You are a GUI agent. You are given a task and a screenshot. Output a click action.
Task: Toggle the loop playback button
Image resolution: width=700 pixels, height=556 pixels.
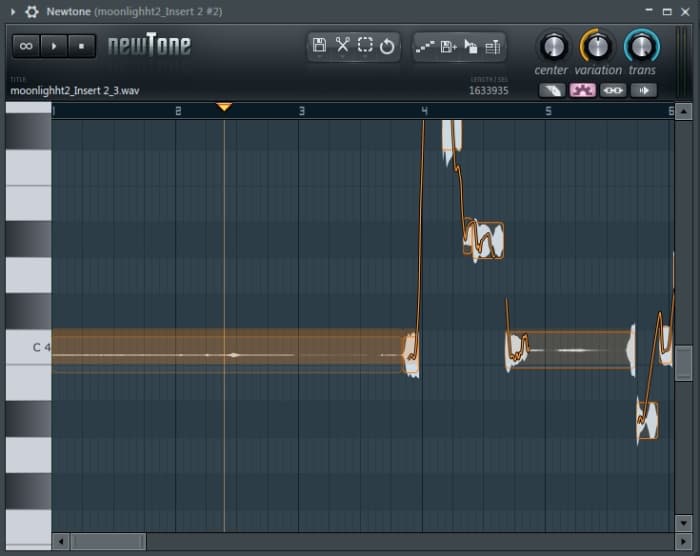[26, 46]
